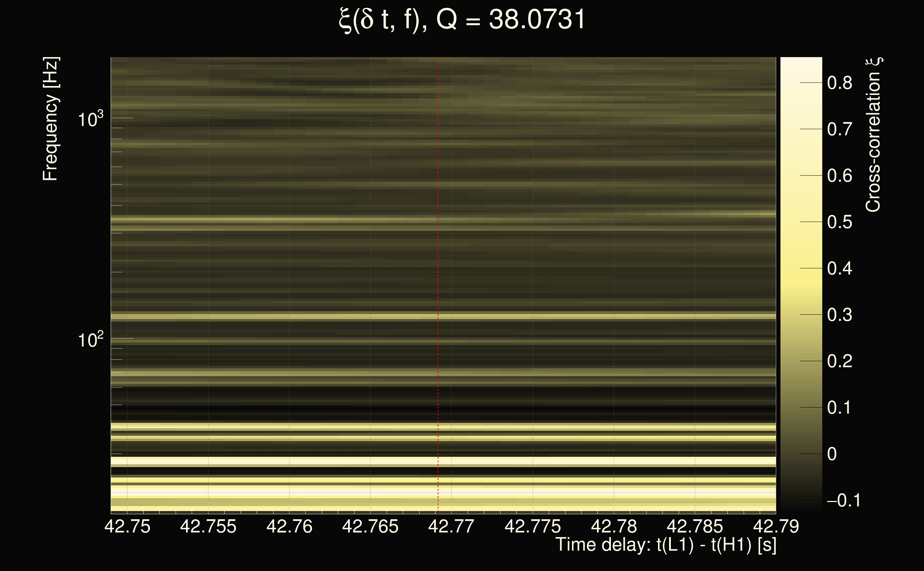924x571 pixels.
Task: Click the Time delay t(L1) - t(H1) axis label
Action: [x=666, y=545]
